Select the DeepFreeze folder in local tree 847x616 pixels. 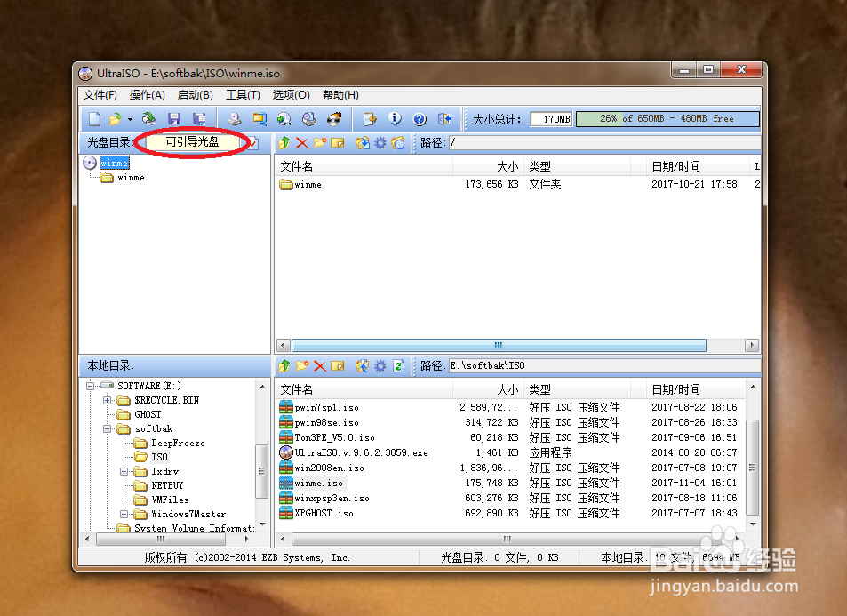point(178,443)
